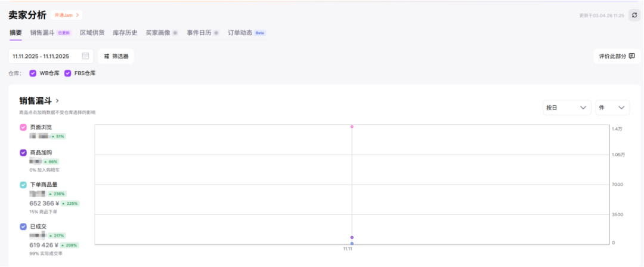This screenshot has height=267, width=644.
Task: Click the 51% growth badge
Action: 58,136
